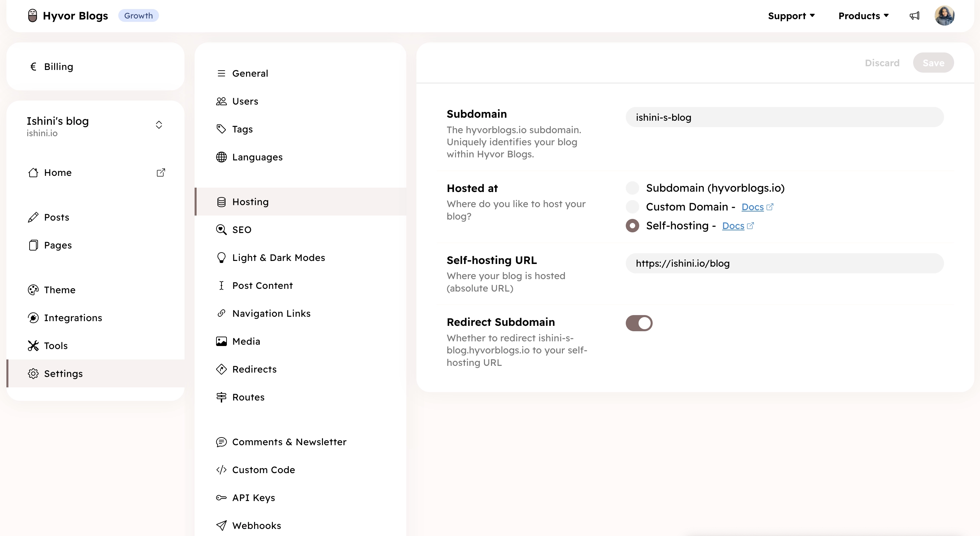Click the Tags label icon

[x=221, y=129]
